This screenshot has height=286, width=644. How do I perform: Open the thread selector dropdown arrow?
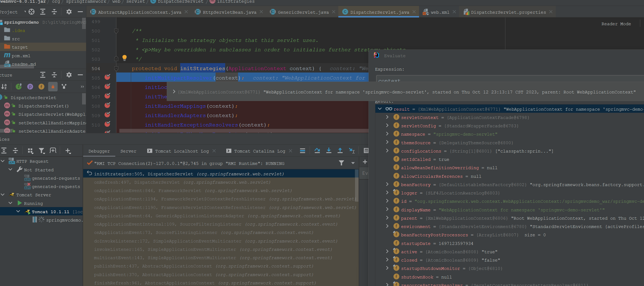[353, 163]
